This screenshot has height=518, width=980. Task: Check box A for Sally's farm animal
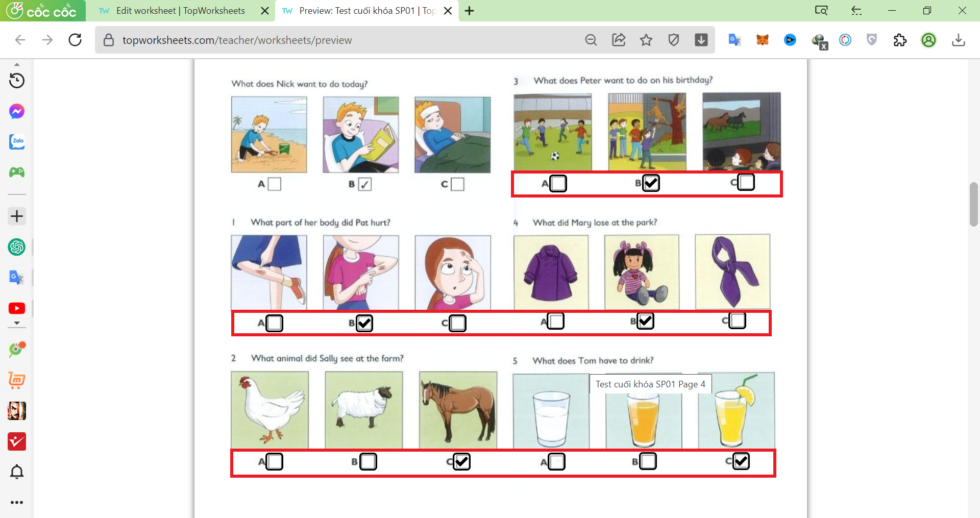(x=275, y=462)
